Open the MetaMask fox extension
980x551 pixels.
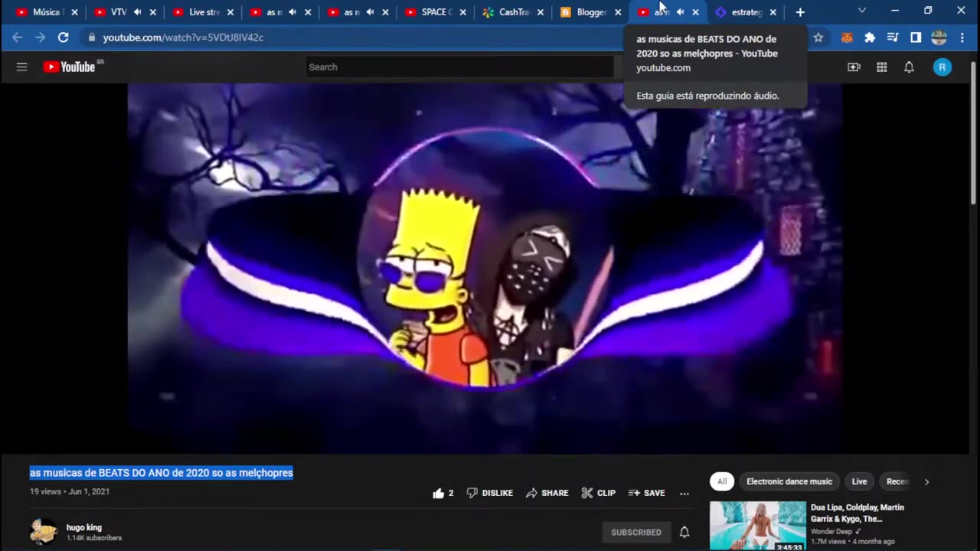(847, 37)
